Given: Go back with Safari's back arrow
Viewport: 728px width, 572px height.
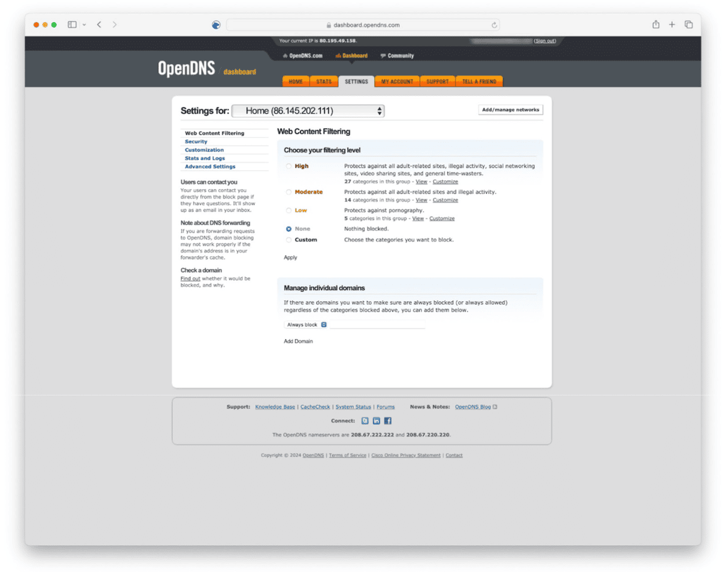Looking at the screenshot, I should [x=99, y=25].
